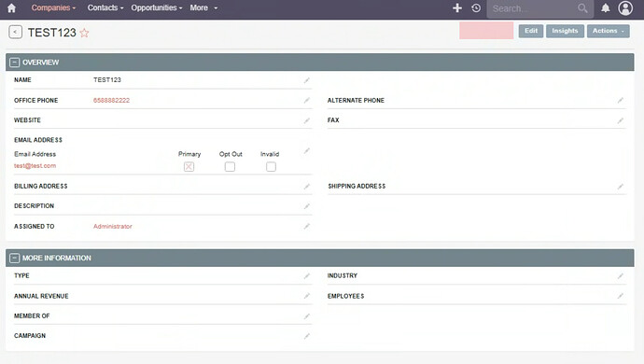Click the office phone number link
This screenshot has height=364, width=644.
pos(111,100)
